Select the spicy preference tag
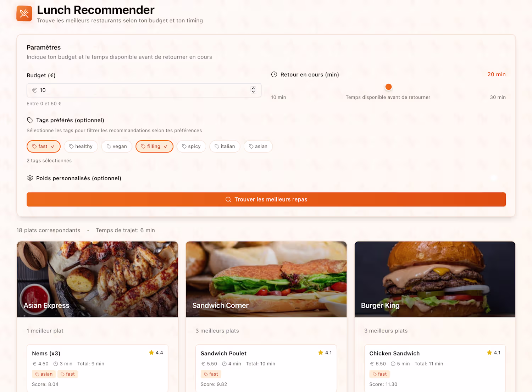532x392 pixels. click(x=192, y=147)
